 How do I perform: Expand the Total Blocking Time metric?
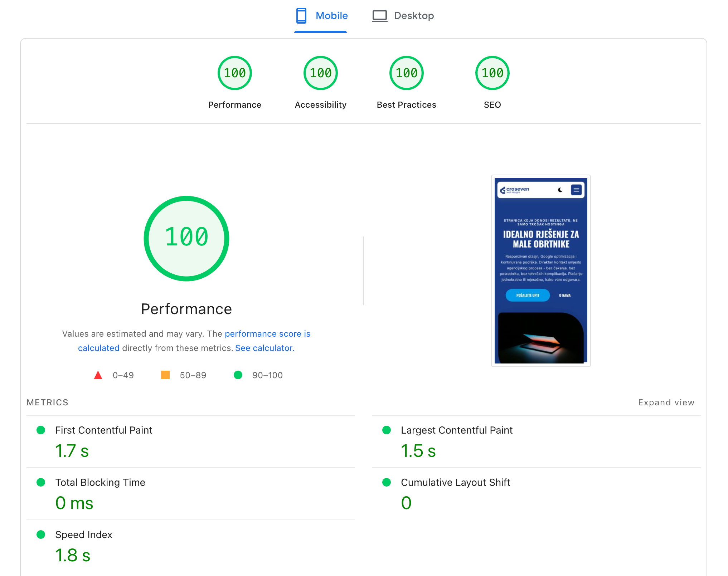click(x=100, y=482)
